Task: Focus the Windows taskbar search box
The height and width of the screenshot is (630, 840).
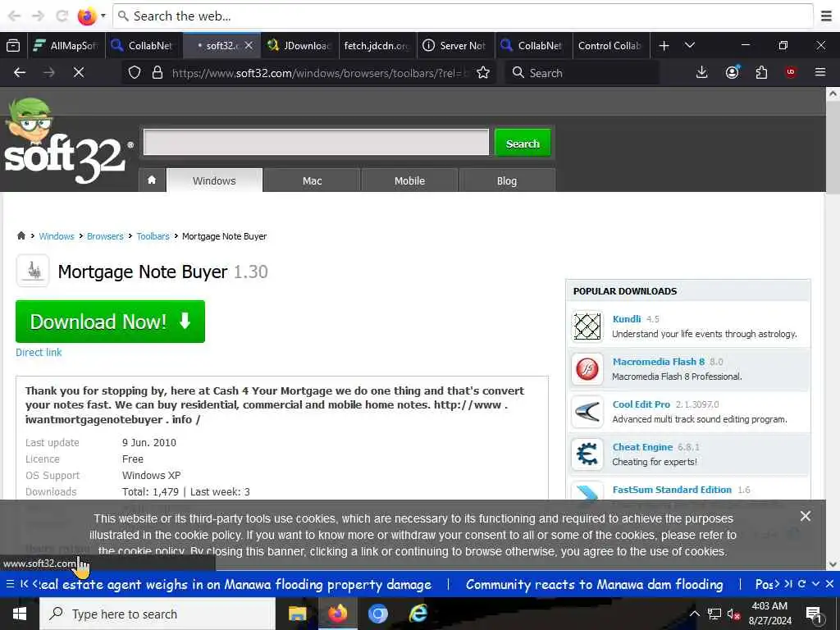Action: 157,614
